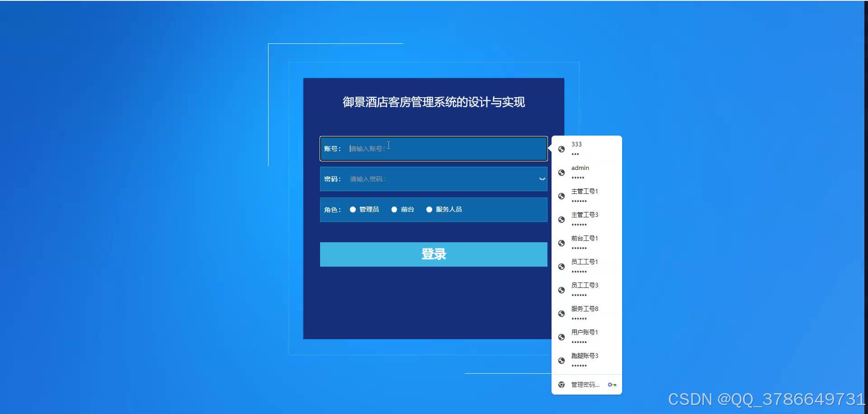
Task: Click the globe icon beside 用户账号1
Action: [561, 337]
